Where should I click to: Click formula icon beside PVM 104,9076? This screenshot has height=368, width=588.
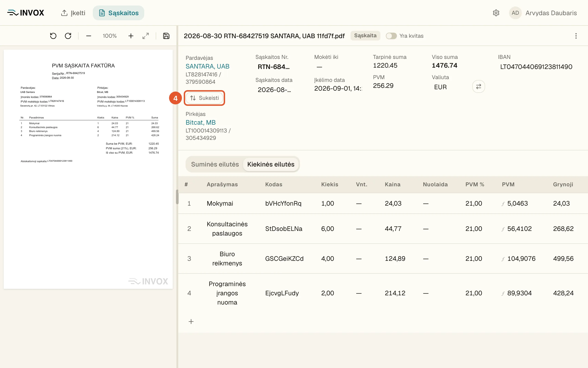[503, 259]
